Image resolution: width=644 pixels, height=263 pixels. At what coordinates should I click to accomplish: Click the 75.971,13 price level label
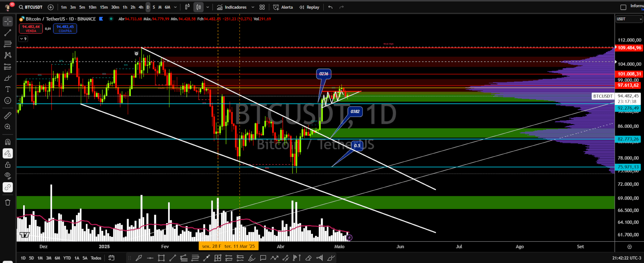tap(628, 167)
